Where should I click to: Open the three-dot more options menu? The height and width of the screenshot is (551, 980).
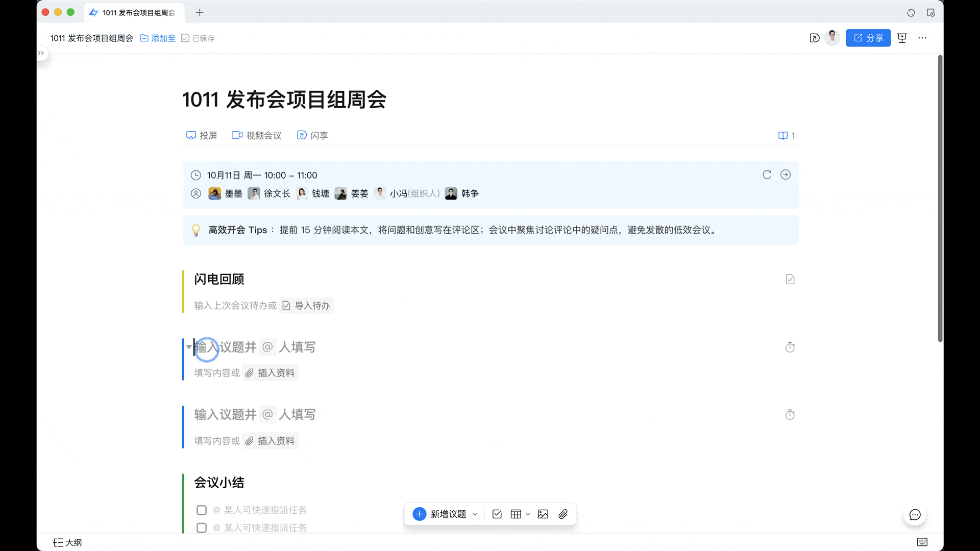pyautogui.click(x=922, y=38)
